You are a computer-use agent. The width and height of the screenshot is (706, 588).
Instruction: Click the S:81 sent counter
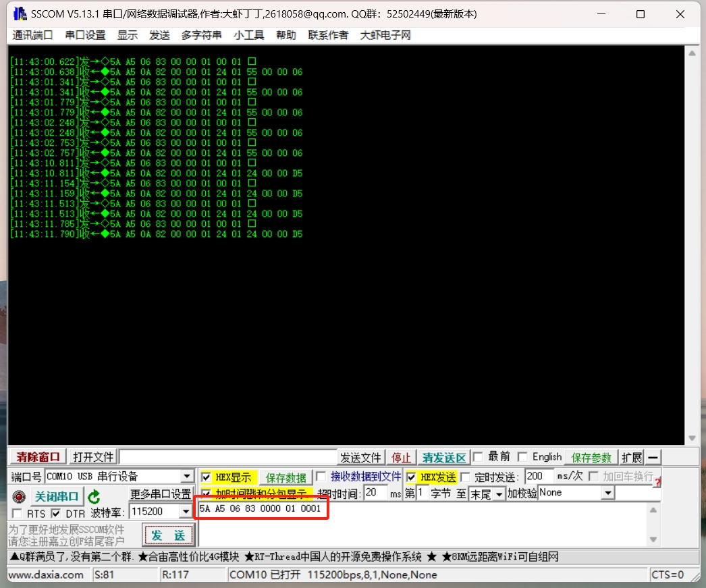[104, 575]
